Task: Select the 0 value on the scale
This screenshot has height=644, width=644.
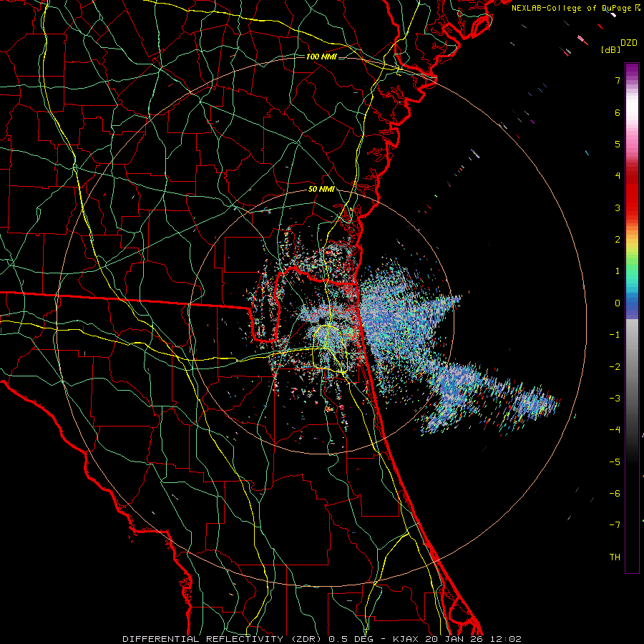Action: (x=618, y=303)
